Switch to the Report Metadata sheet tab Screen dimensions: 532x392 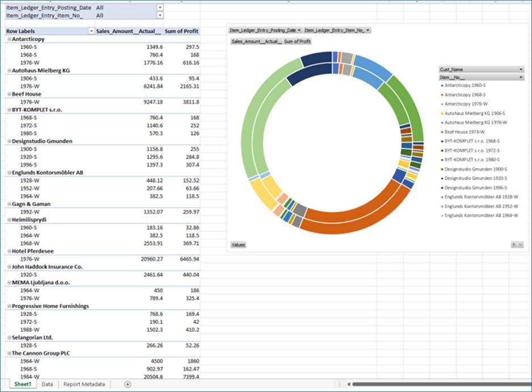point(84,385)
